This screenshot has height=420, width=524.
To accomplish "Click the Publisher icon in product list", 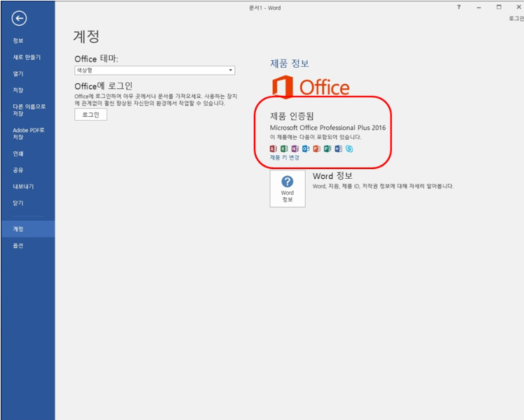I will [327, 149].
